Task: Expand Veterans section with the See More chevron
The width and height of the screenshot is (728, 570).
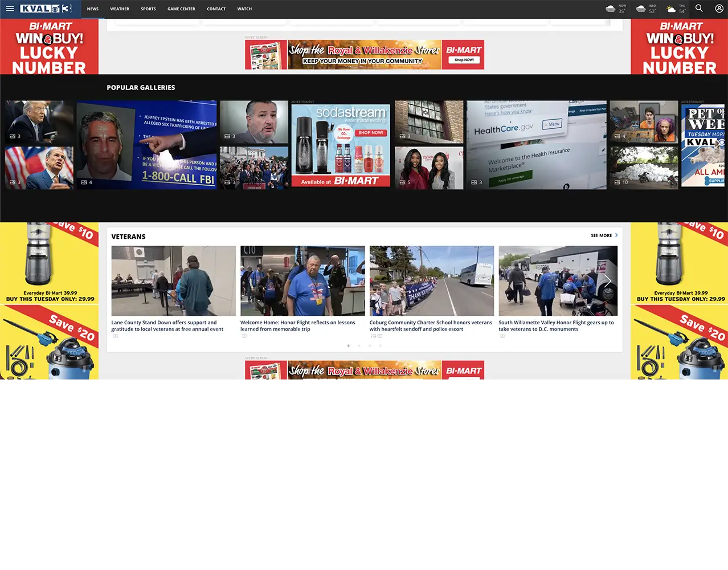Action: [616, 235]
